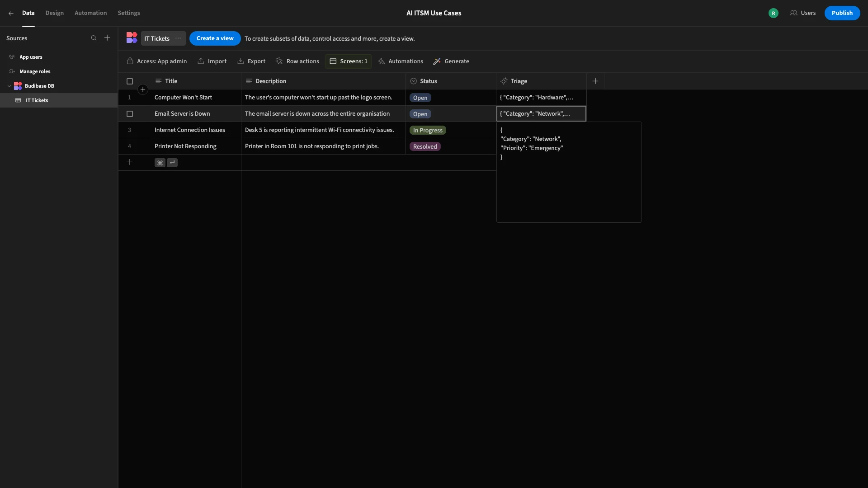Open IT Tickets table options menu
Screen dimensions: 868x488
tap(178, 38)
